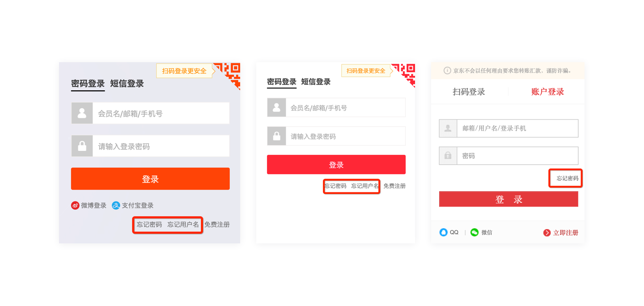Select the 扫码登录 tab in JD panel

(x=469, y=92)
